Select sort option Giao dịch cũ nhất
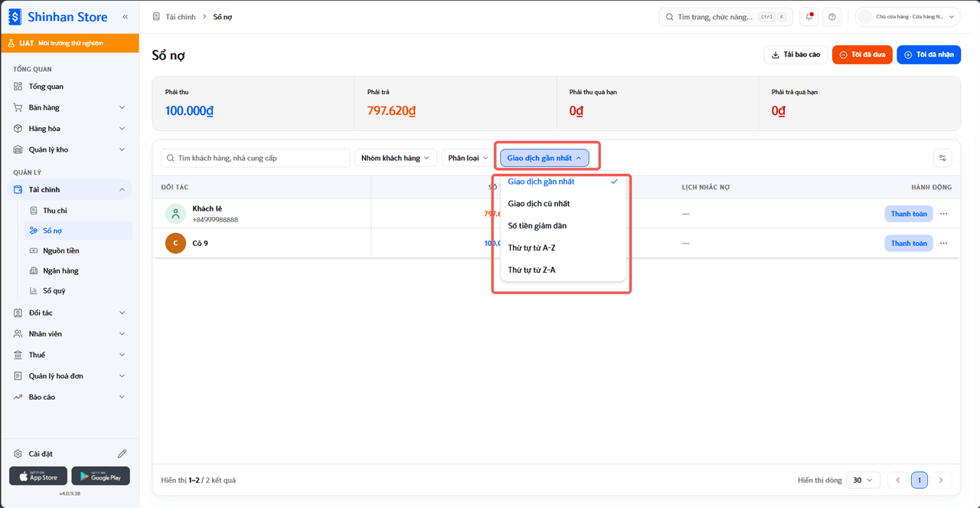The image size is (980, 508). [x=563, y=204]
